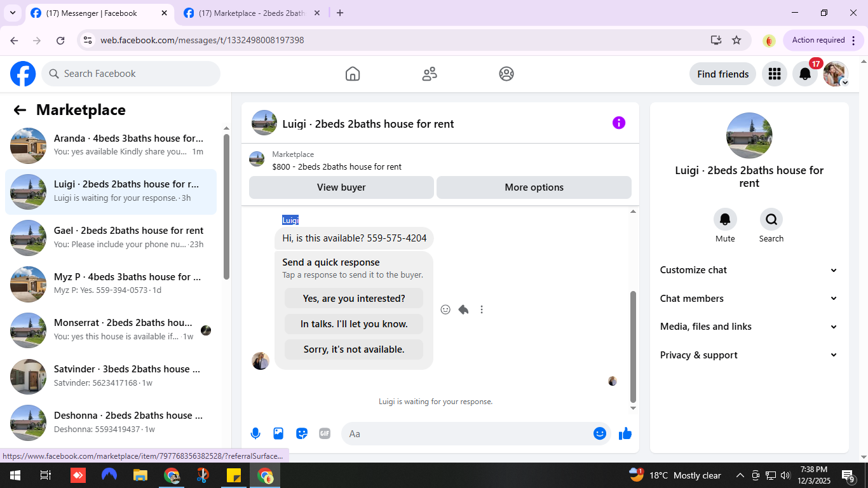Click the Find friends button
The image size is (868, 488).
722,74
